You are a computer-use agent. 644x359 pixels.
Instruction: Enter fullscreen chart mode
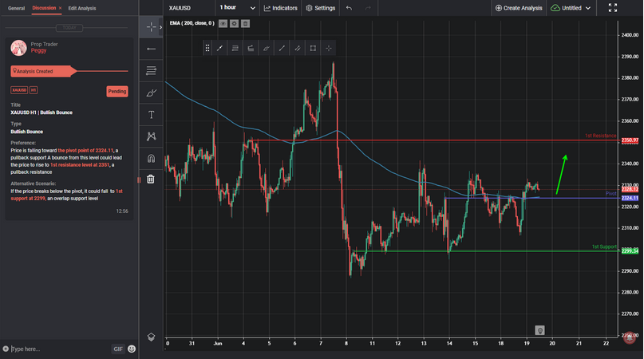point(613,8)
